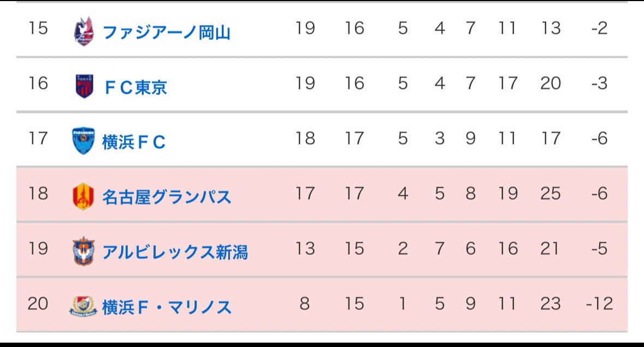The image size is (644, 347).
Task: Click the Yokohama FC club crest
Action: click(x=84, y=141)
